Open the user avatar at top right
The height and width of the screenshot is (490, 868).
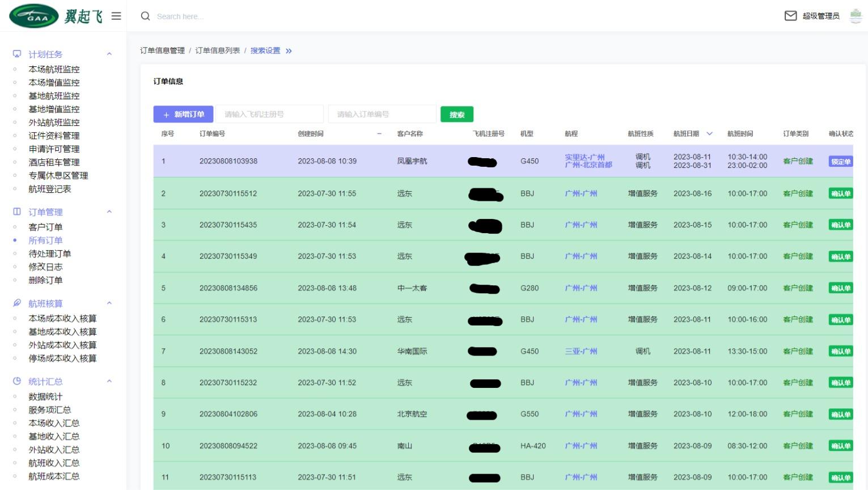(x=856, y=16)
